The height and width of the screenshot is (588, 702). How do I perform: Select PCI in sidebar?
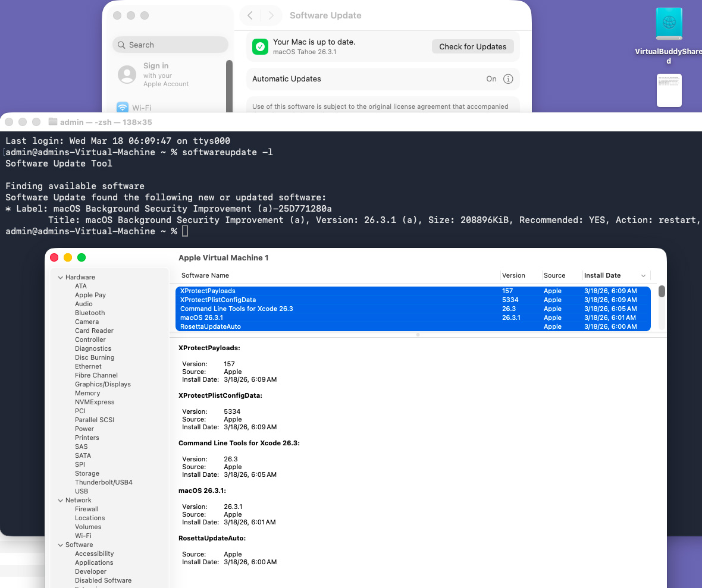pyautogui.click(x=80, y=411)
